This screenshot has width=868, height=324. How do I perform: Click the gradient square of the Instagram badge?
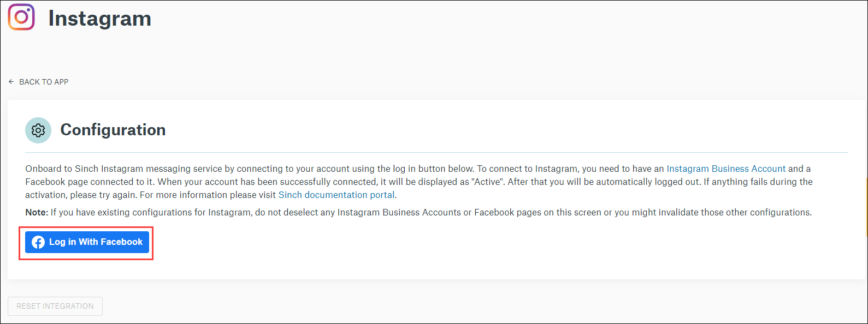point(21,17)
